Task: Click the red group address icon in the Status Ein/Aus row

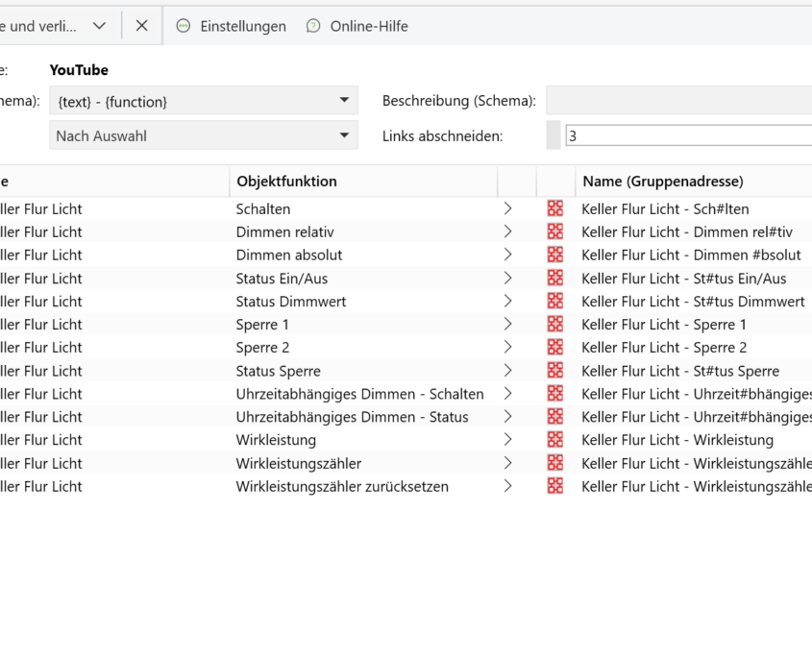Action: coord(555,278)
